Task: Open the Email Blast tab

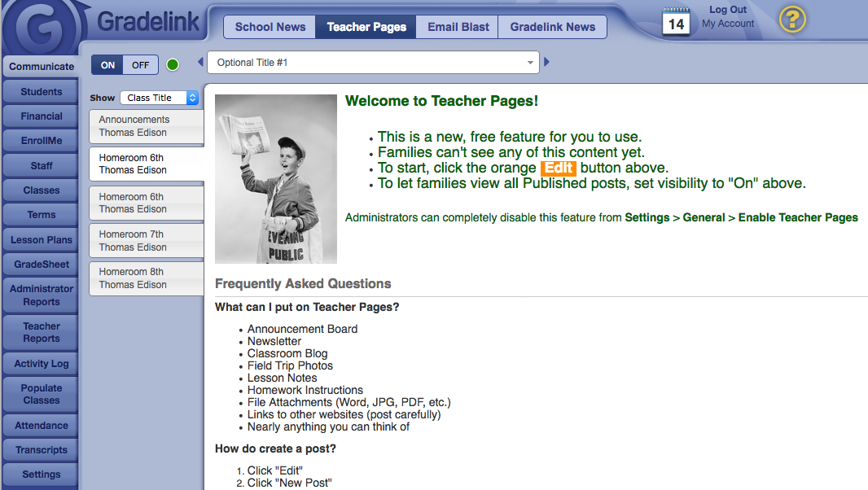Action: [458, 27]
